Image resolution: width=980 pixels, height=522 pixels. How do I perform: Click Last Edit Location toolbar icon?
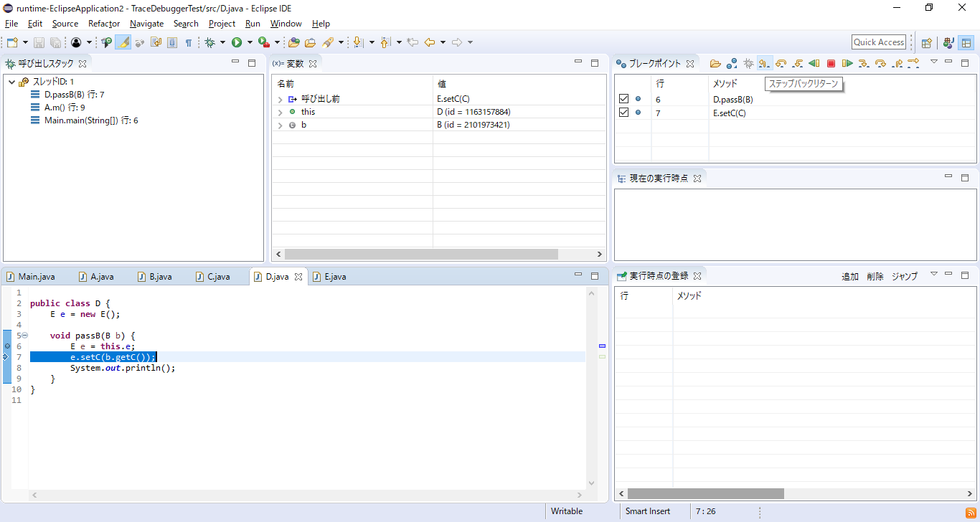click(x=413, y=42)
